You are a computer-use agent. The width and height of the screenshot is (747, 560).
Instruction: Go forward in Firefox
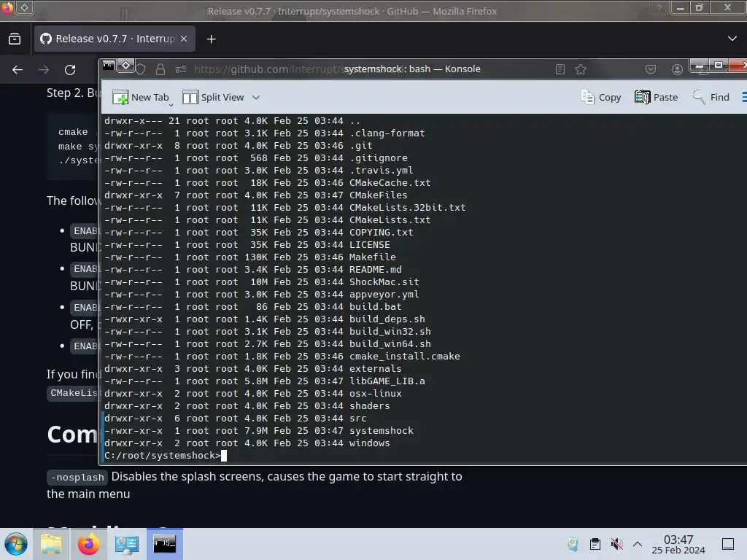point(44,70)
